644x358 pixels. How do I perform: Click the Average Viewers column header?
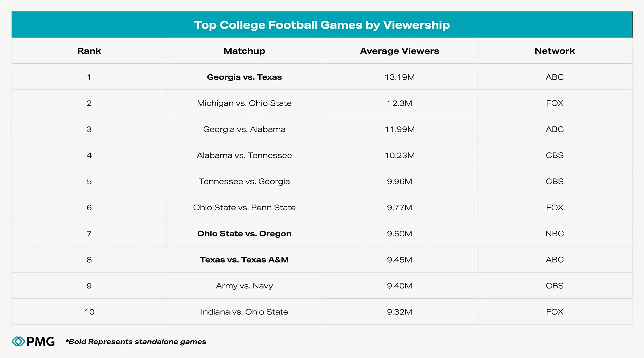click(x=399, y=51)
